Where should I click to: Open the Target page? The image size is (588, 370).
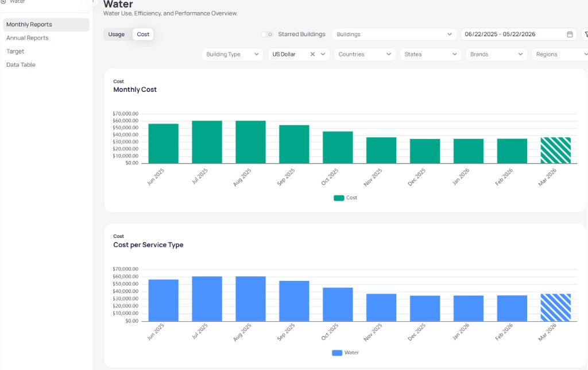coord(16,51)
